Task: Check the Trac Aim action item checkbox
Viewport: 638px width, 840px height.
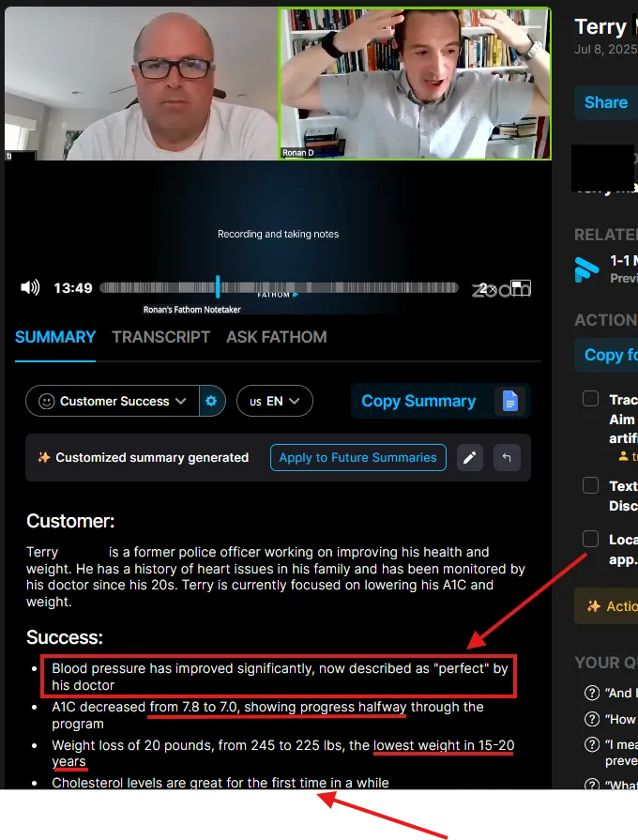Action: coord(590,399)
